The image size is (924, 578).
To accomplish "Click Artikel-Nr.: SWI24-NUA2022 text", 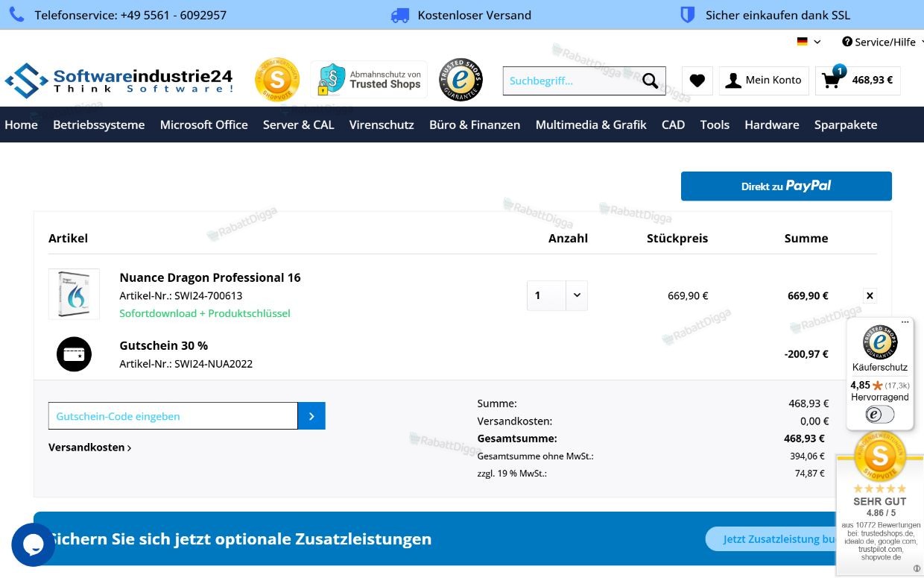I will [186, 364].
